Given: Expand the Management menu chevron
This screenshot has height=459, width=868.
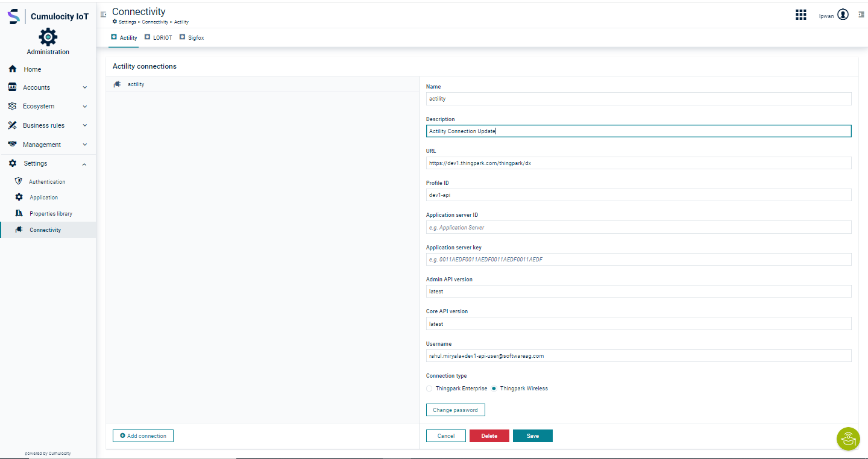Looking at the screenshot, I should pyautogui.click(x=85, y=145).
